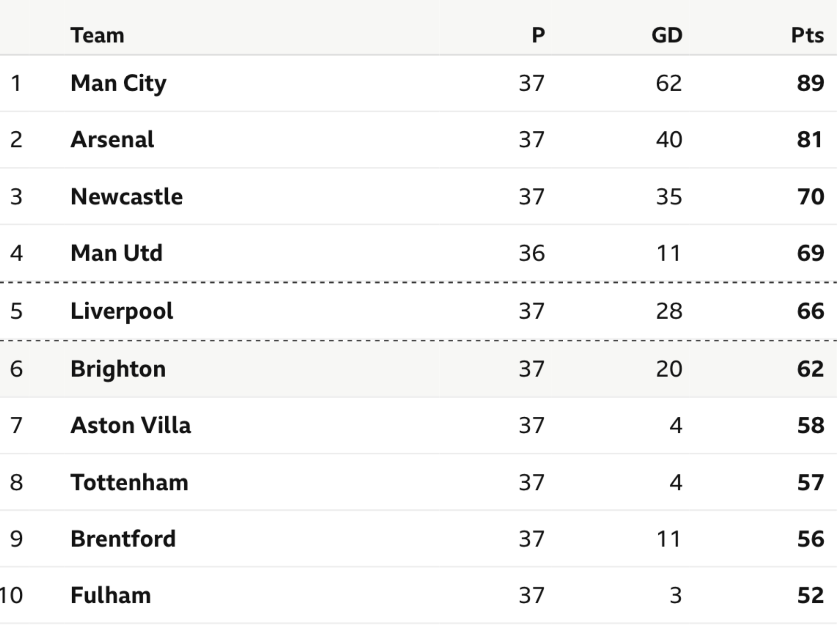
Task: Click Fulham's 52 points value
Action: (810, 596)
